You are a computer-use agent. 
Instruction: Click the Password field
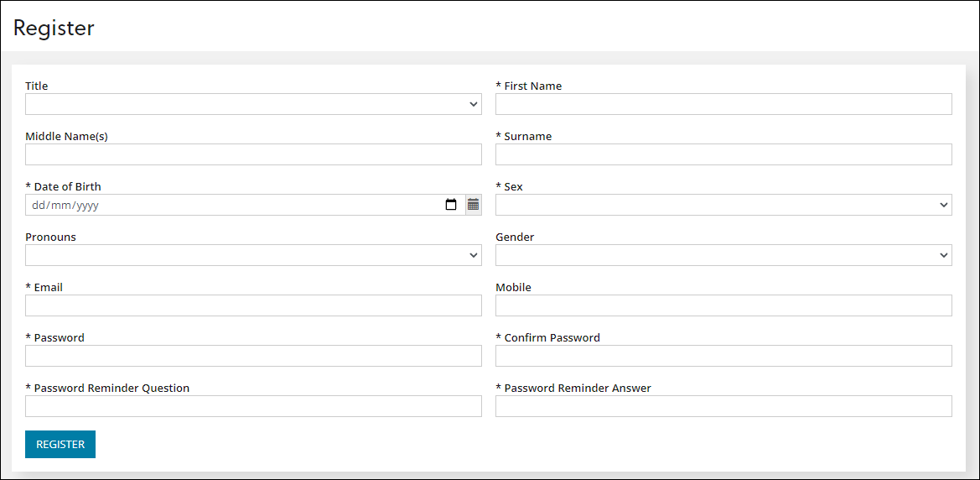pos(253,356)
